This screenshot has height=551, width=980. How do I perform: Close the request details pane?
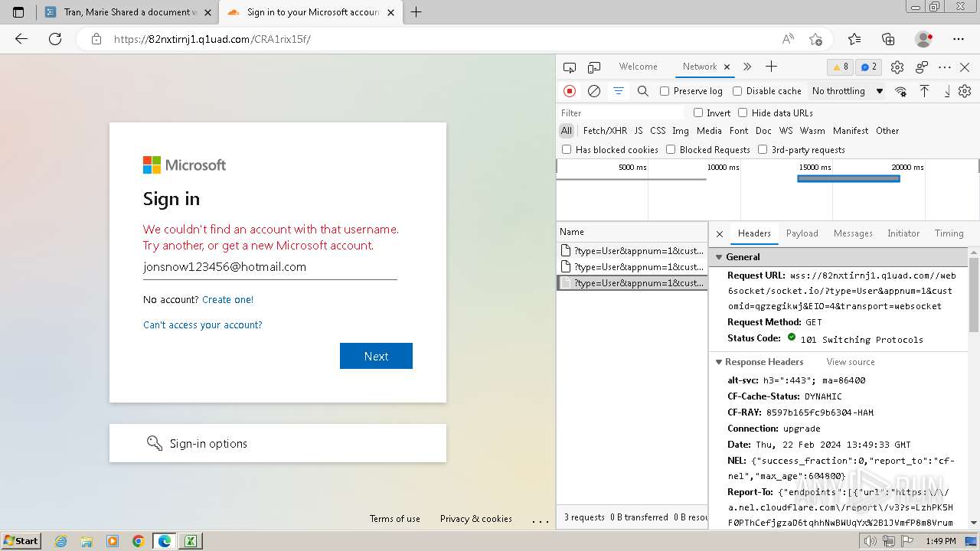pyautogui.click(x=720, y=233)
